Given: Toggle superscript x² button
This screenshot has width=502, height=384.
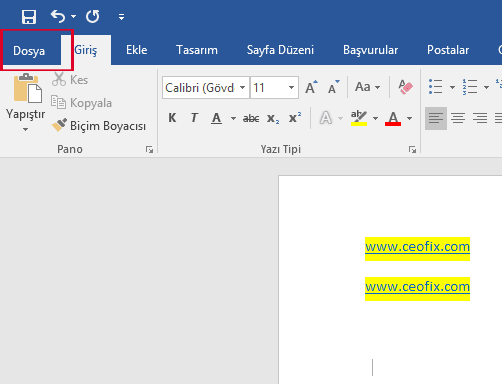Looking at the screenshot, I should tap(295, 117).
